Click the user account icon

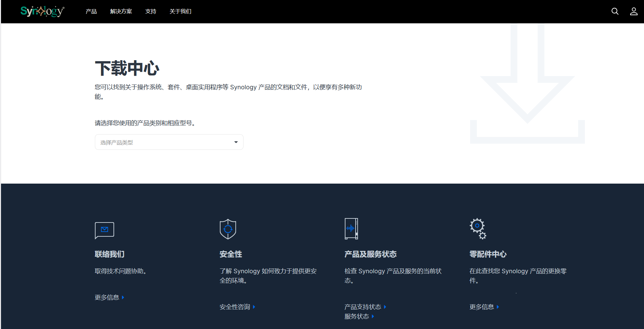634,11
